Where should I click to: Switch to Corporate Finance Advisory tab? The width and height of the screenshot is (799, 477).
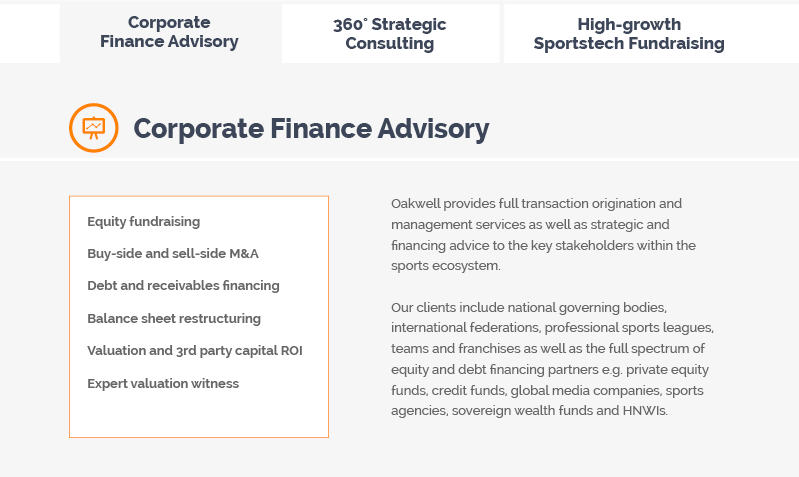(x=169, y=32)
